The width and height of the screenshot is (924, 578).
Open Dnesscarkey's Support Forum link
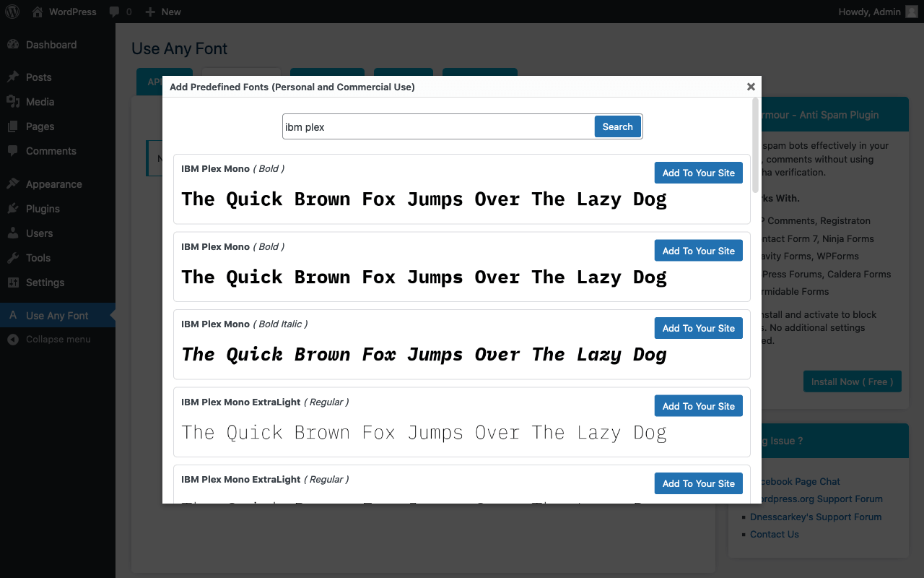coord(816,517)
